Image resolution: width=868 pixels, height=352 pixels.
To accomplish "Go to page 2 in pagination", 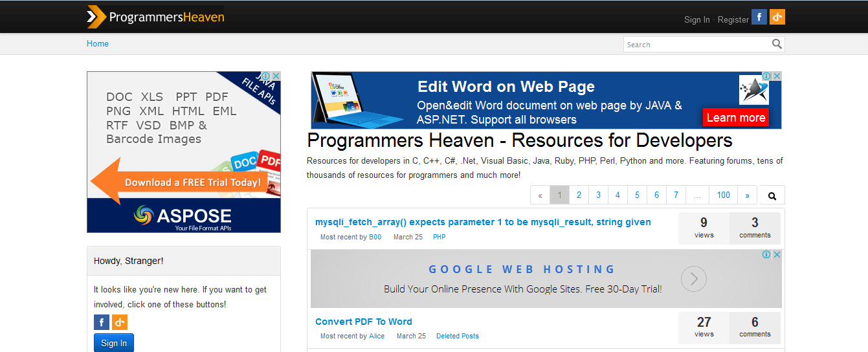I will click(579, 195).
